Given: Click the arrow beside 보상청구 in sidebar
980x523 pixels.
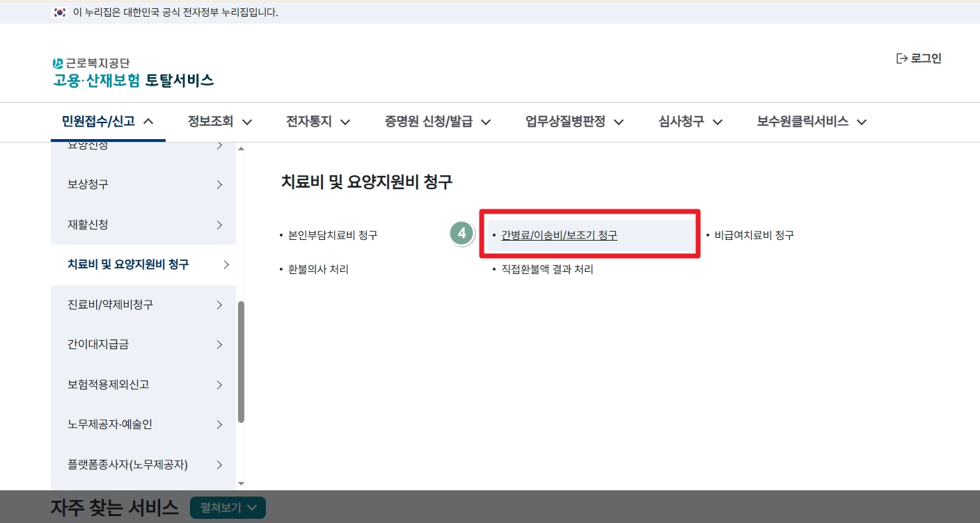Looking at the screenshot, I should (x=220, y=184).
